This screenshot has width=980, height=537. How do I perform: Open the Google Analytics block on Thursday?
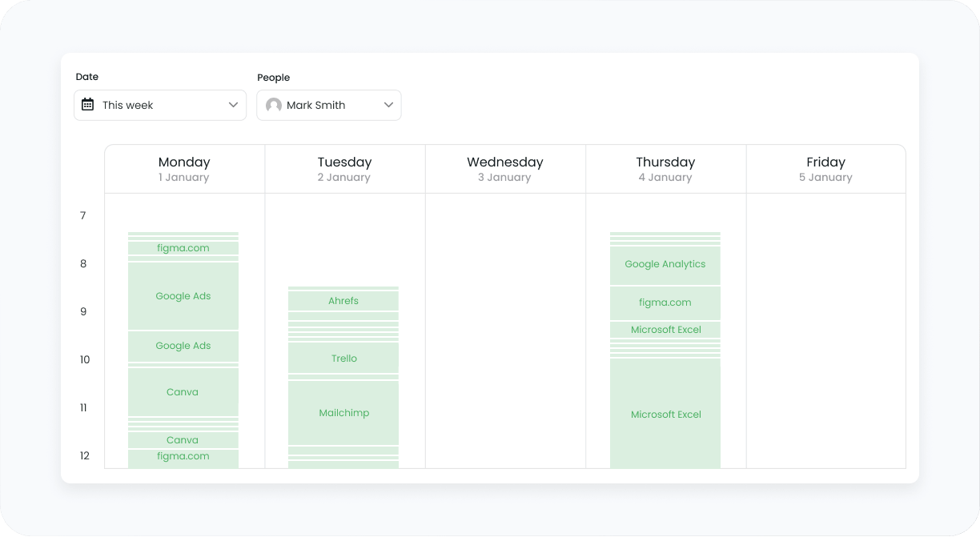click(665, 265)
